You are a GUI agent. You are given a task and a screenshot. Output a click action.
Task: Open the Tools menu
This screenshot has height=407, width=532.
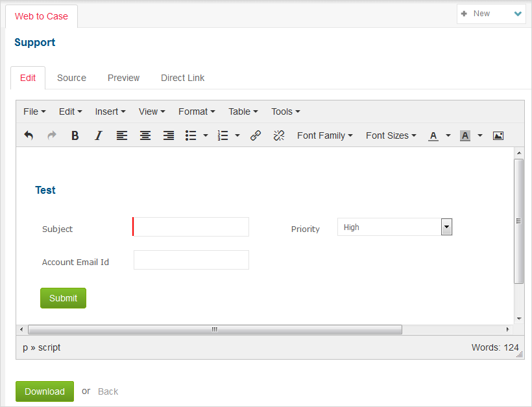tap(285, 111)
